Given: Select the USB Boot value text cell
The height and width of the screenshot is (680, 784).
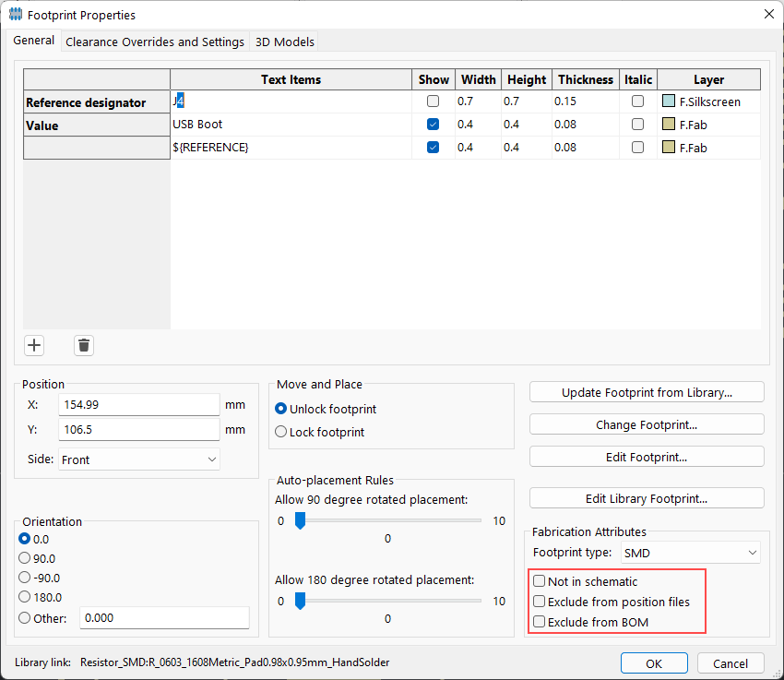Looking at the screenshot, I should click(291, 124).
